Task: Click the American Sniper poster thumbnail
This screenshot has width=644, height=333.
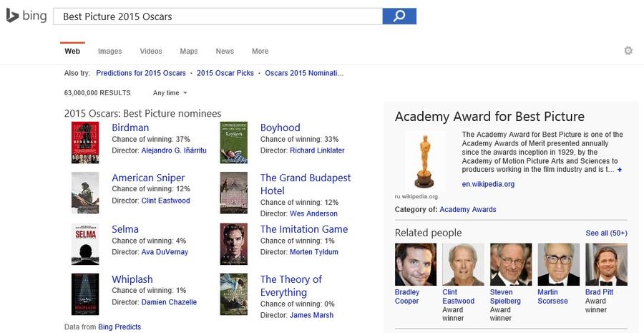Action: [x=85, y=193]
